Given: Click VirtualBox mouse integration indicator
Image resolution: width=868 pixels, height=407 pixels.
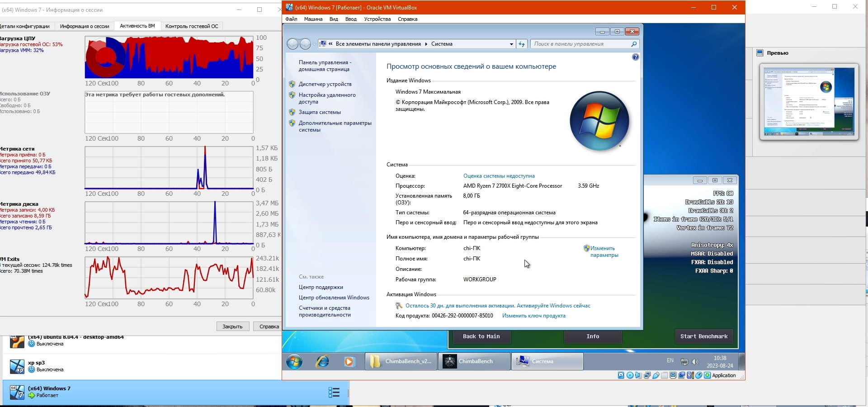Looking at the screenshot, I should pyautogui.click(x=699, y=375).
